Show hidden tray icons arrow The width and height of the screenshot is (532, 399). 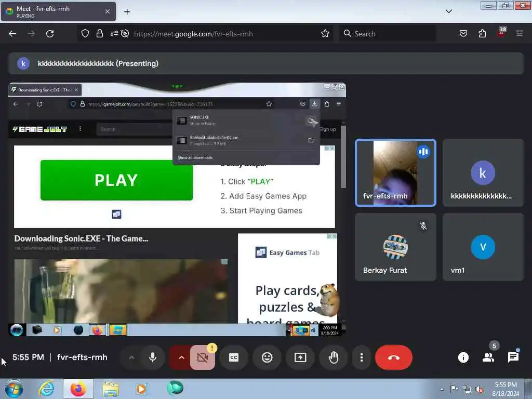point(442,390)
